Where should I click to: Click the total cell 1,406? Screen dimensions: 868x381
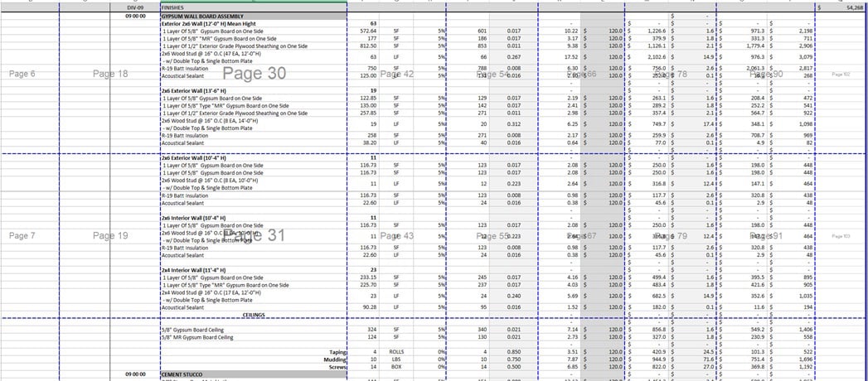click(x=791, y=330)
